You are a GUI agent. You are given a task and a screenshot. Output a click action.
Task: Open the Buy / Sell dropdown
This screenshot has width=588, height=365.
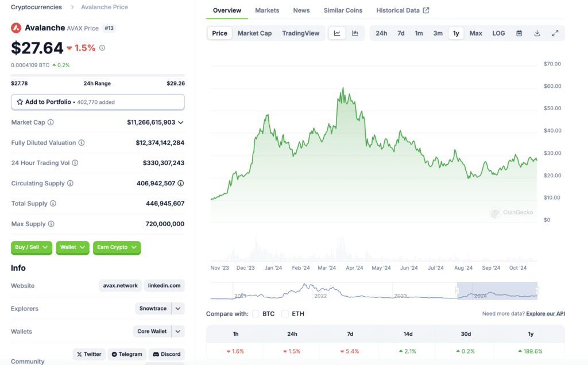32,247
